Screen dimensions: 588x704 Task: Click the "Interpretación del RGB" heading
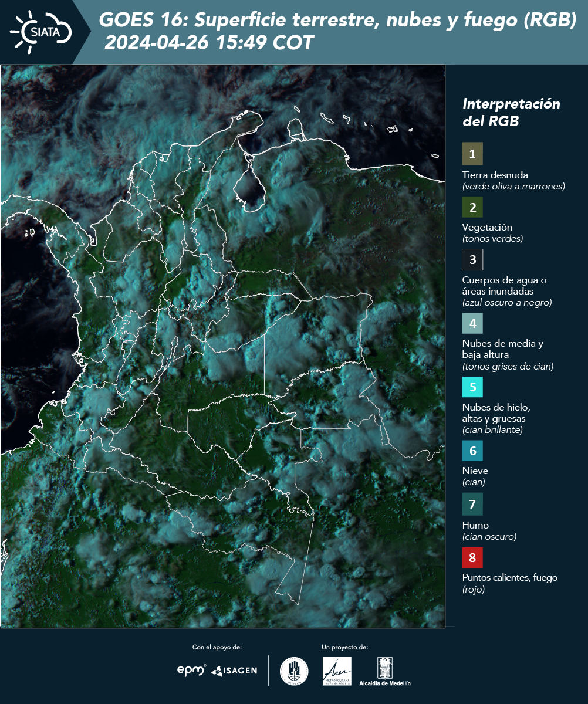(x=512, y=113)
